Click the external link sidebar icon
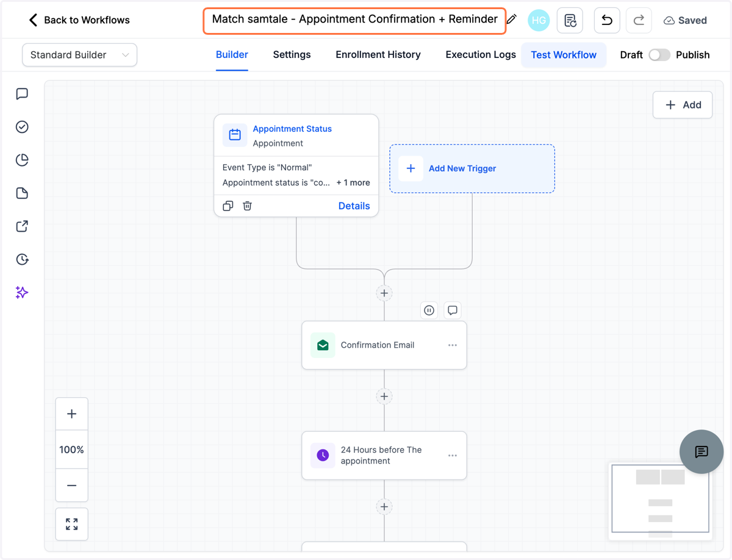Image resolution: width=732 pixels, height=560 pixels. point(22,226)
